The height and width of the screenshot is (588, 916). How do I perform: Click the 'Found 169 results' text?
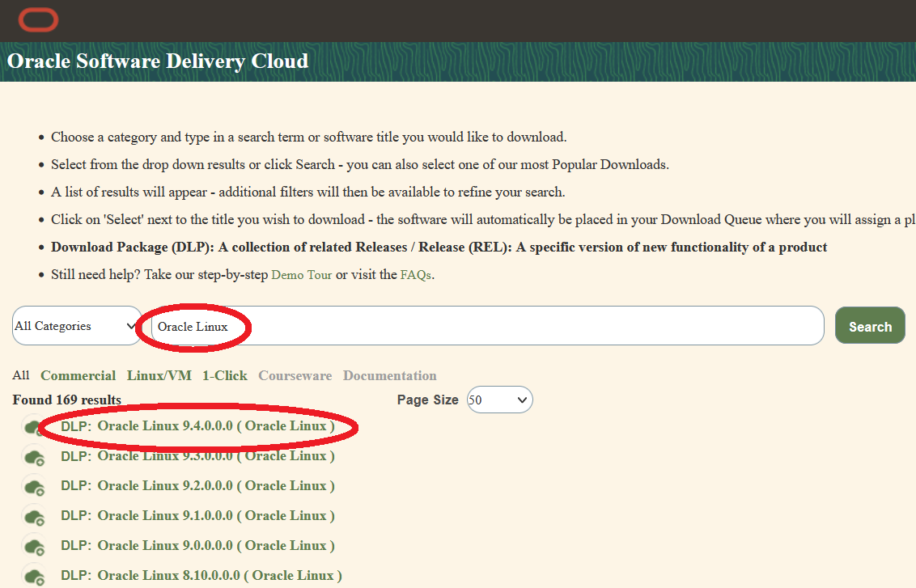[67, 400]
